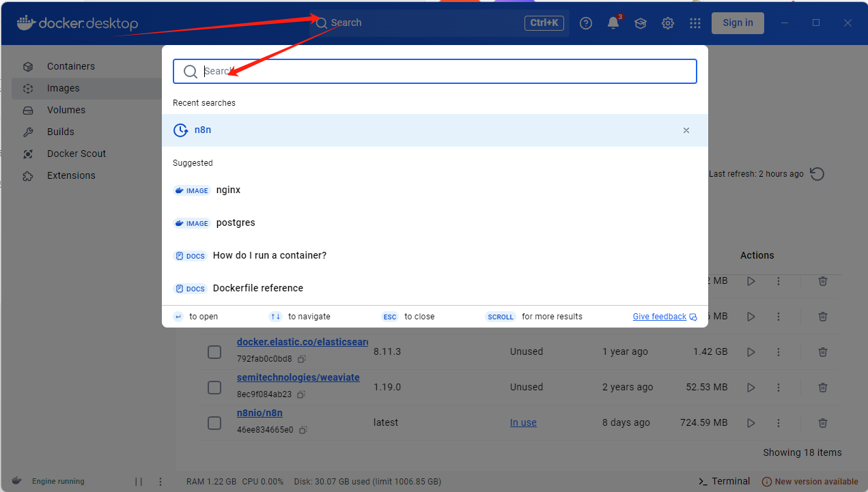
Task: Go to Extensions in sidebar
Action: (87, 175)
